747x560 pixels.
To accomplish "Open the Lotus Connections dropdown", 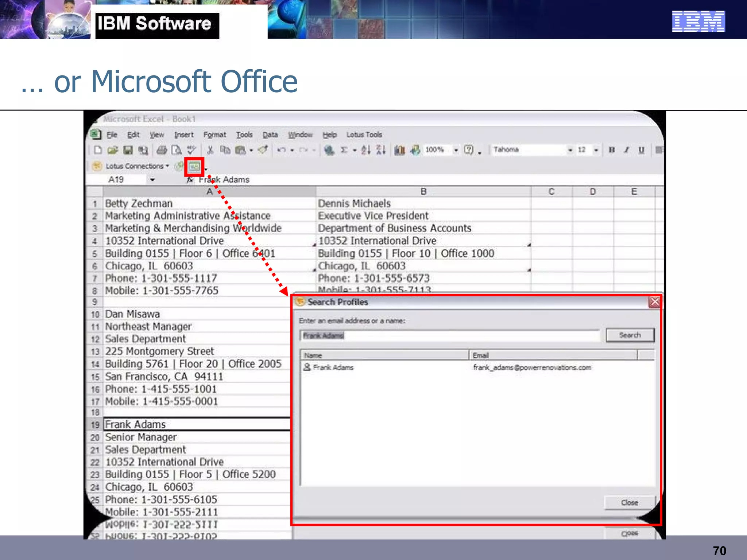I will click(x=138, y=167).
